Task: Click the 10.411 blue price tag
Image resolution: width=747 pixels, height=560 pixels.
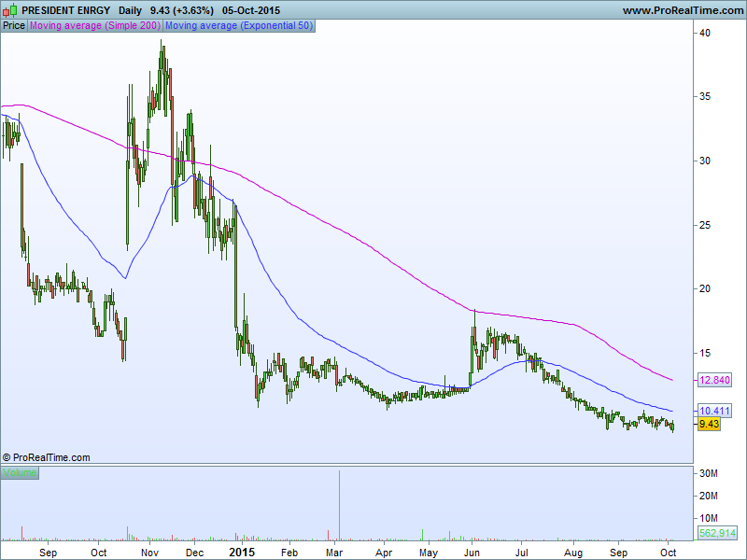Action: (713, 411)
